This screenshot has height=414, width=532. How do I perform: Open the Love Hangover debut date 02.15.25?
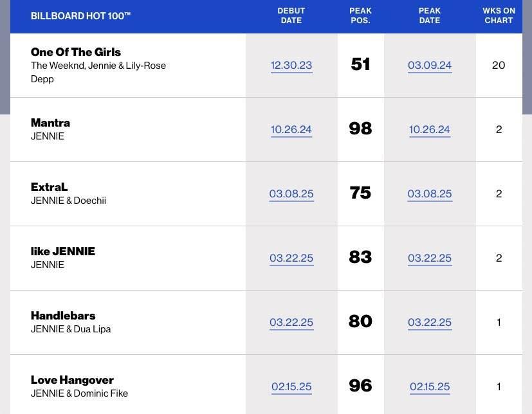(291, 386)
